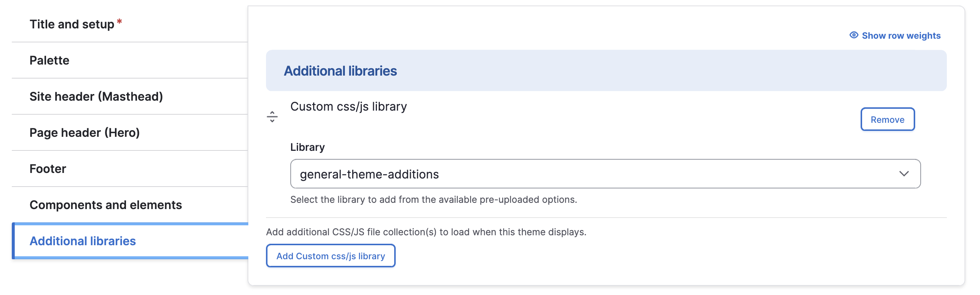
Task: Click the active Additional libraries tab
Action: tap(82, 240)
